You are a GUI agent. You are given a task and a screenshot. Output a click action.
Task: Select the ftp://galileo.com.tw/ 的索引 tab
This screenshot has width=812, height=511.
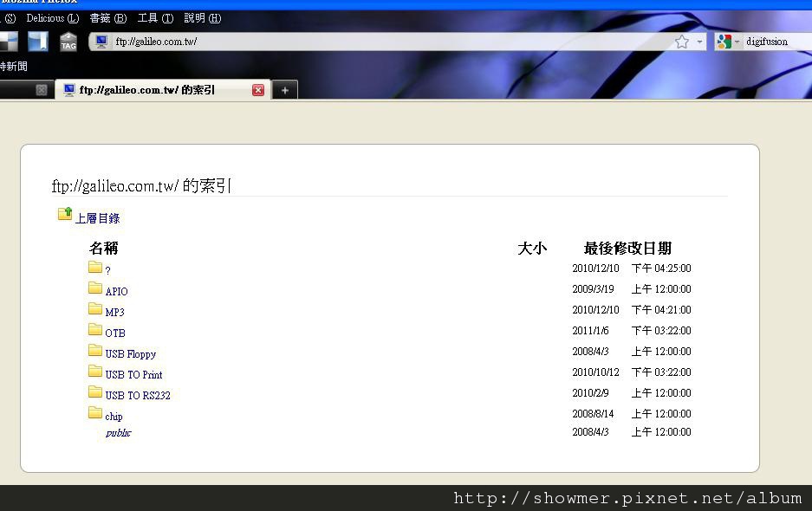[x=163, y=90]
